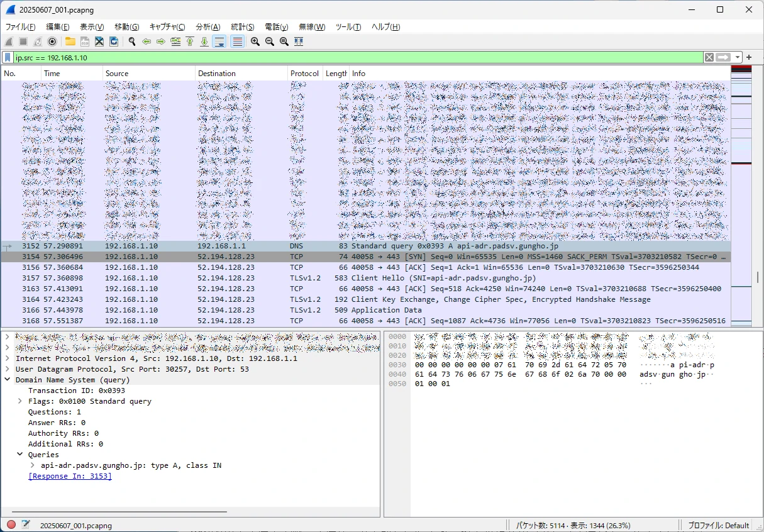The height and width of the screenshot is (532, 764).
Task: Open the display filter history dropdown
Action: tap(738, 57)
